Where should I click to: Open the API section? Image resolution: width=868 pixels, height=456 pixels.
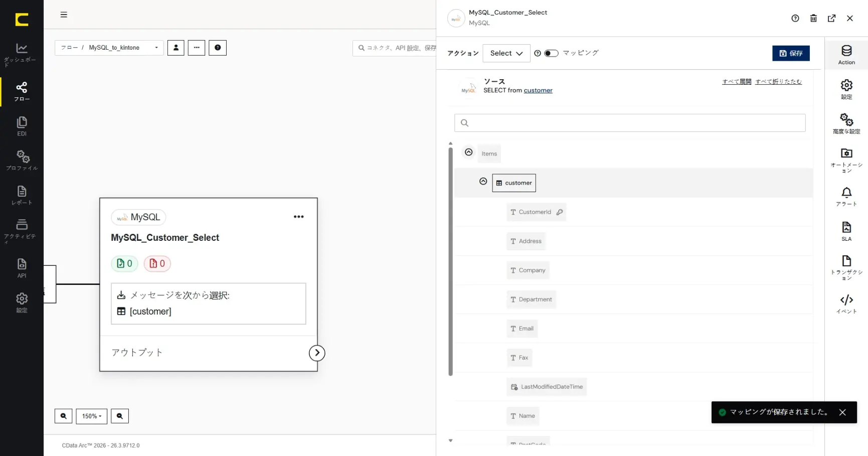click(22, 268)
